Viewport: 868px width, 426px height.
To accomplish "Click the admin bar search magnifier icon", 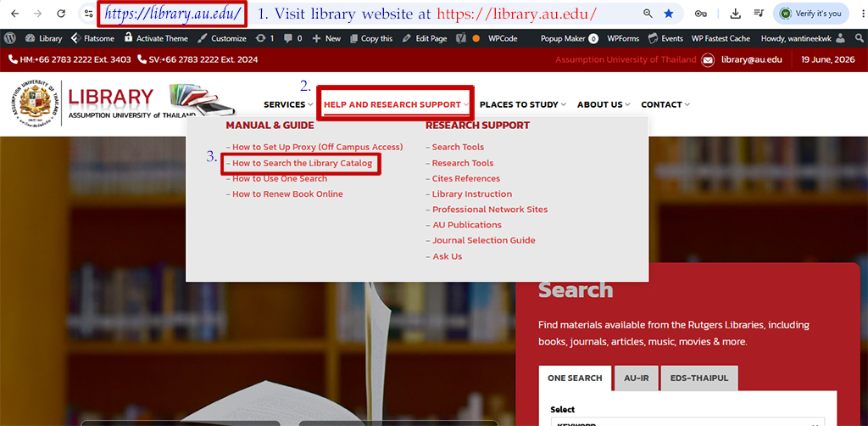I will tap(859, 38).
